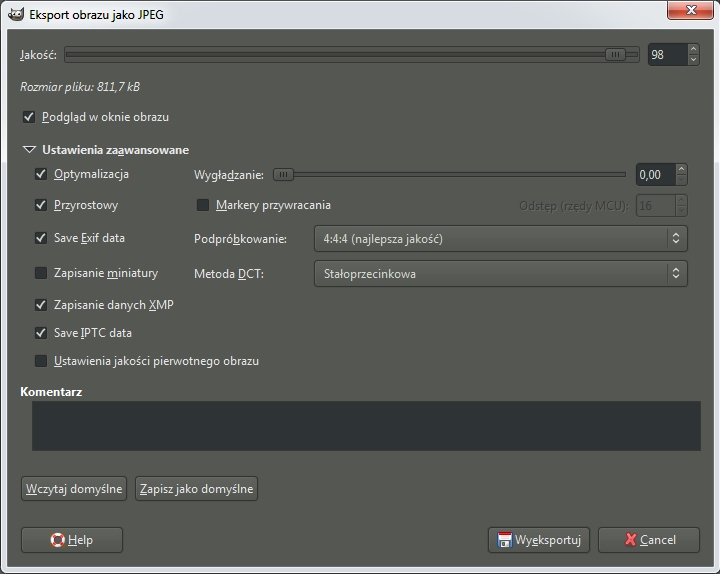
Task: Click the Jakość quality slider
Action: point(350,55)
